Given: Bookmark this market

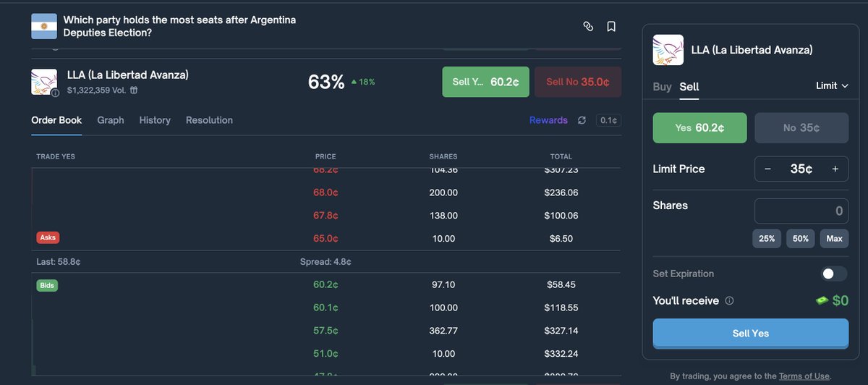Looking at the screenshot, I should [611, 27].
